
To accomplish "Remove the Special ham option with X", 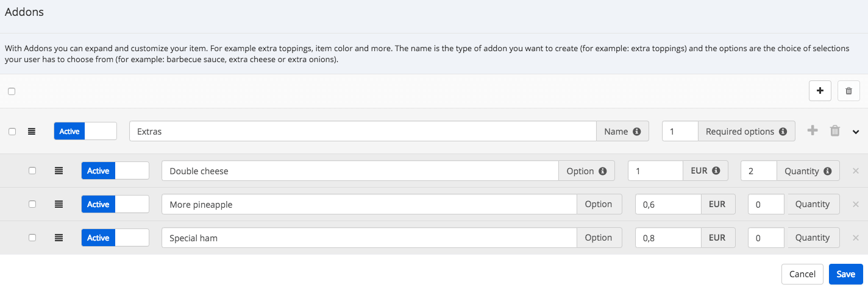I will pyautogui.click(x=856, y=238).
